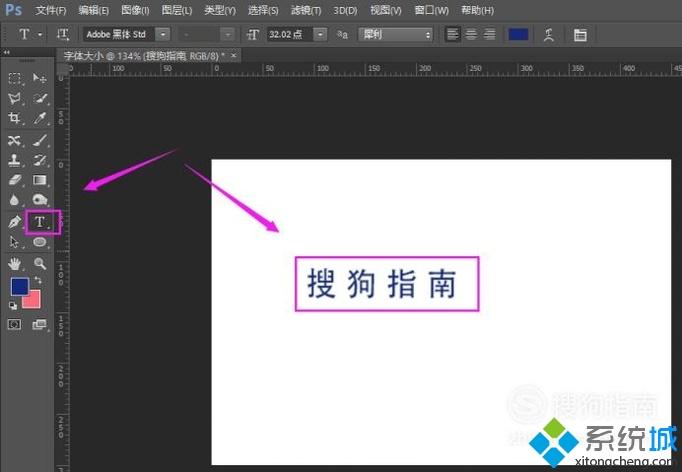Set text alignment to center
Screen dimensions: 682x472
(471, 34)
